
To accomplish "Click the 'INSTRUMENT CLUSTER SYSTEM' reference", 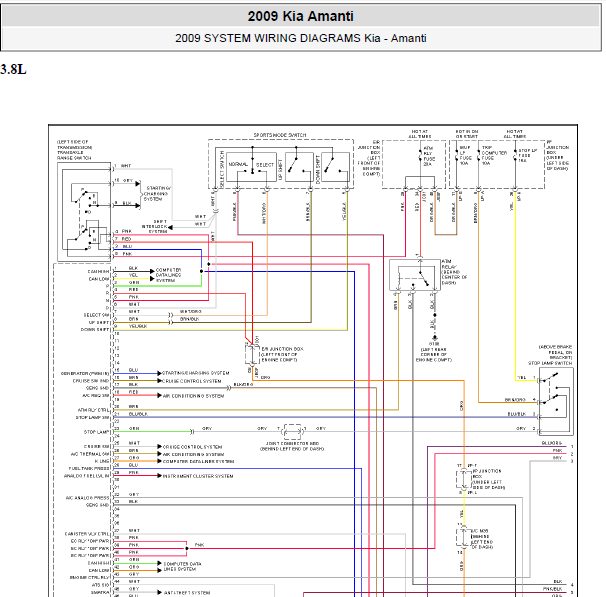I will pos(198,476).
